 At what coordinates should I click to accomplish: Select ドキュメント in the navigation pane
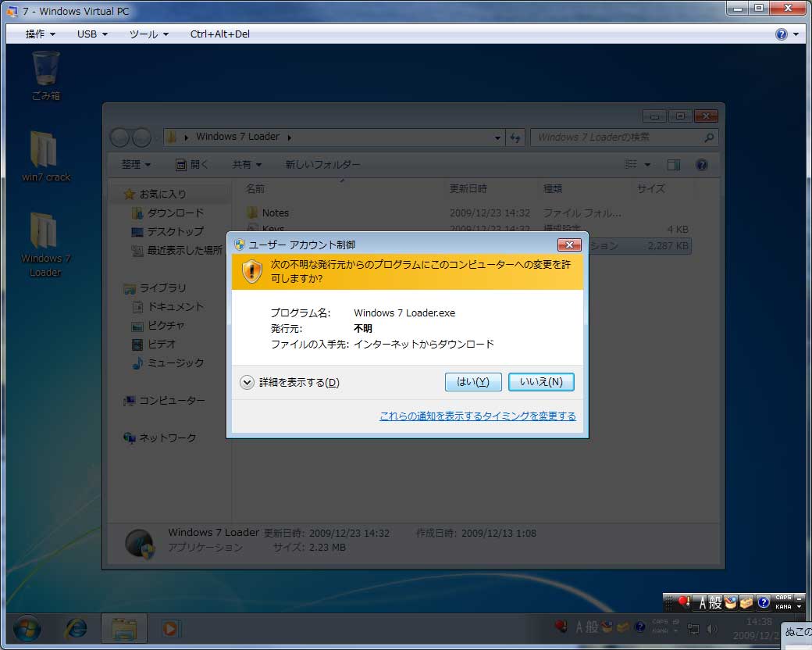pos(168,307)
